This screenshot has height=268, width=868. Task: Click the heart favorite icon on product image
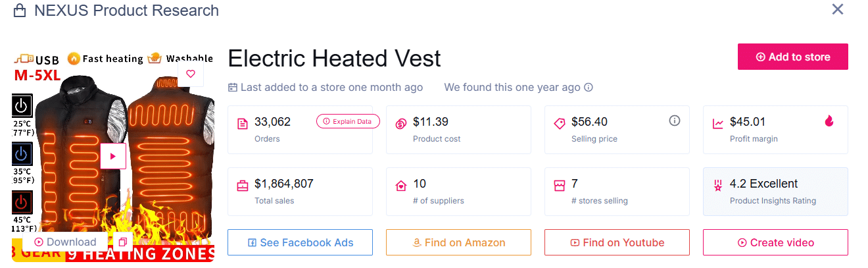click(191, 74)
